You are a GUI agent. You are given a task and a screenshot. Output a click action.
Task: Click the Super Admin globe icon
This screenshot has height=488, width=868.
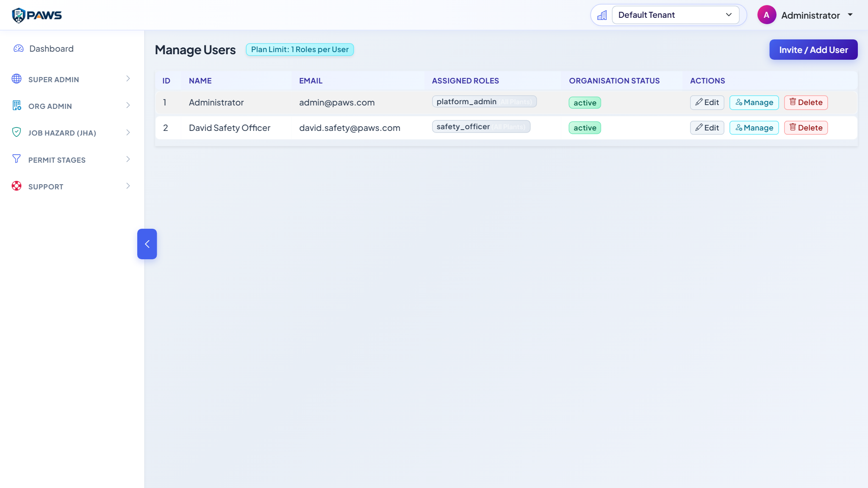pyautogui.click(x=17, y=79)
